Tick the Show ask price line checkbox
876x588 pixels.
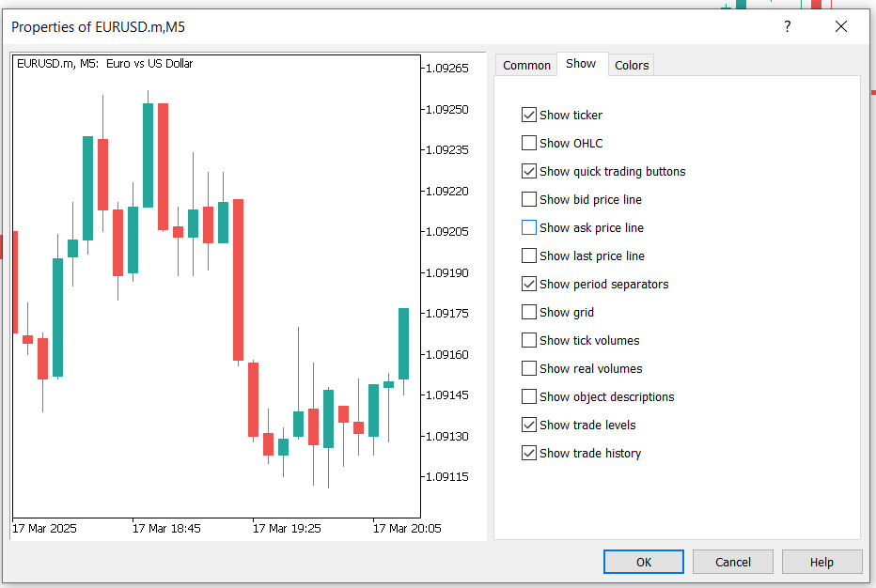529,228
